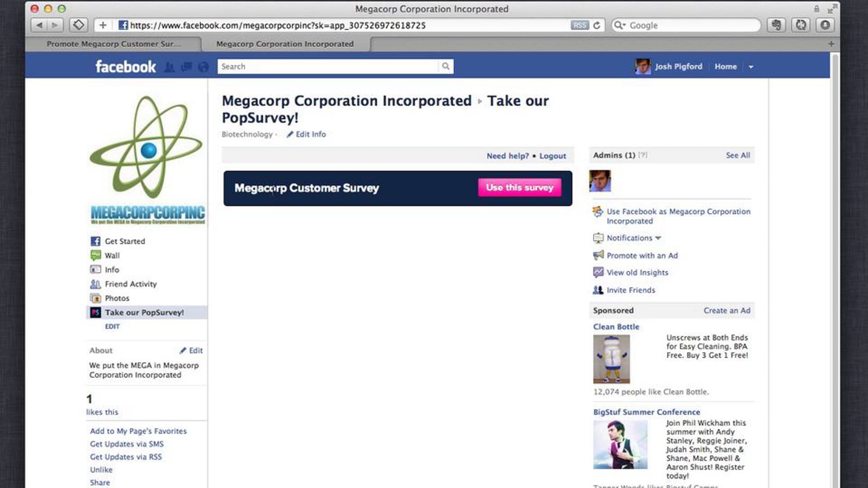Open the Photos sidebar item

click(117, 298)
